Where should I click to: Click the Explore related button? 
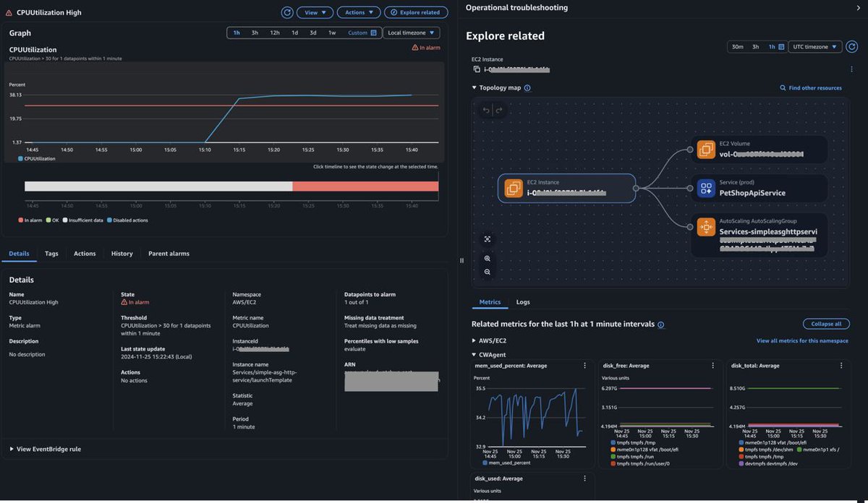[416, 12]
